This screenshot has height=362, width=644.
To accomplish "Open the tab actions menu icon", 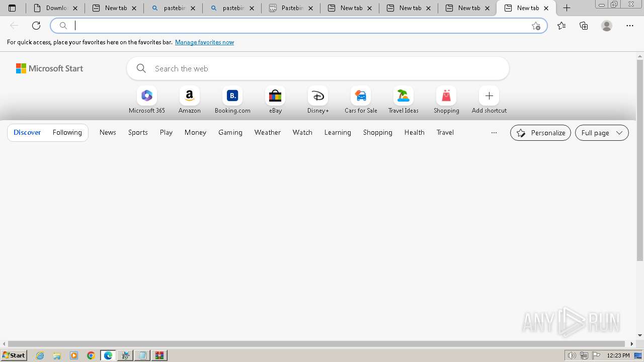I will point(12,8).
